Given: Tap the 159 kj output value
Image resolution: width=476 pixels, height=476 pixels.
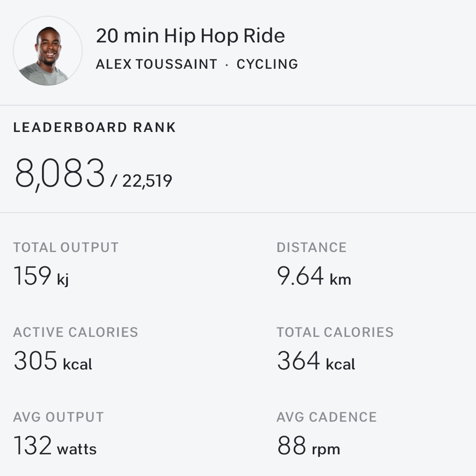Looking at the screenshot, I should coord(41,276).
